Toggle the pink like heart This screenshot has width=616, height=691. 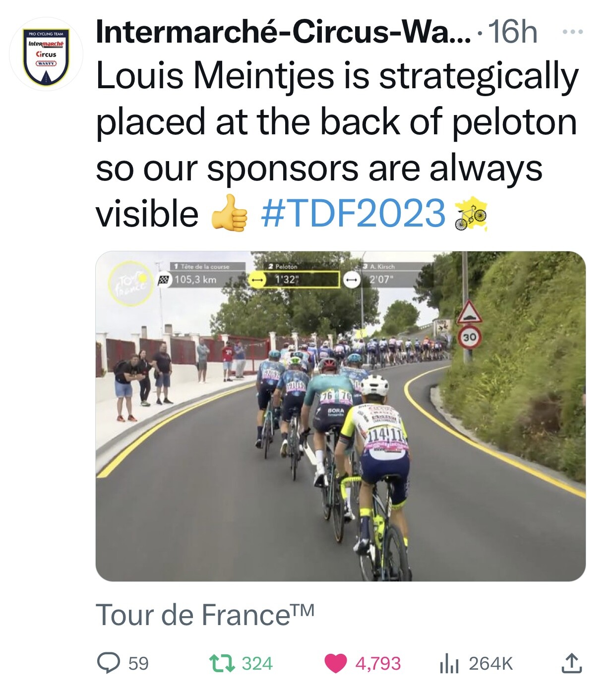(335, 663)
